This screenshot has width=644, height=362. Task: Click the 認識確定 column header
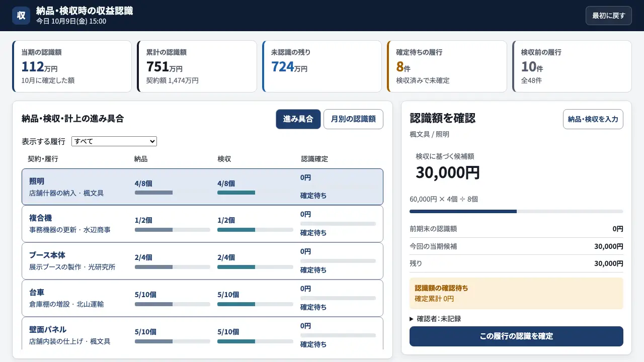[314, 159]
